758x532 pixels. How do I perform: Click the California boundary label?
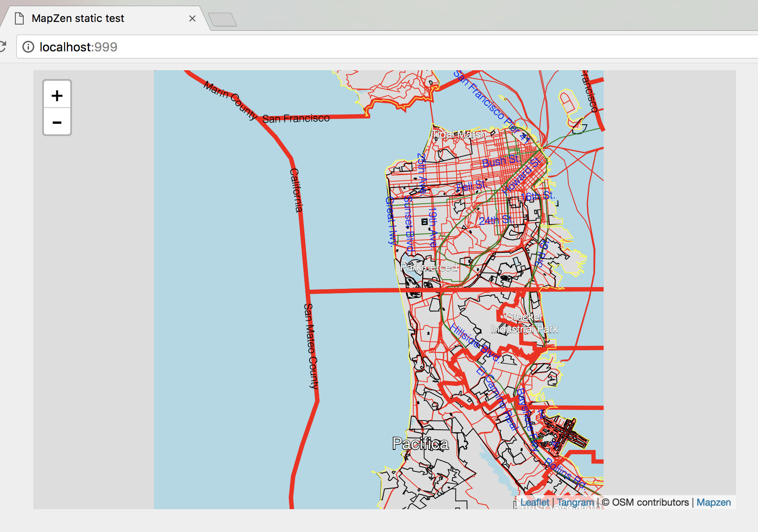(296, 190)
